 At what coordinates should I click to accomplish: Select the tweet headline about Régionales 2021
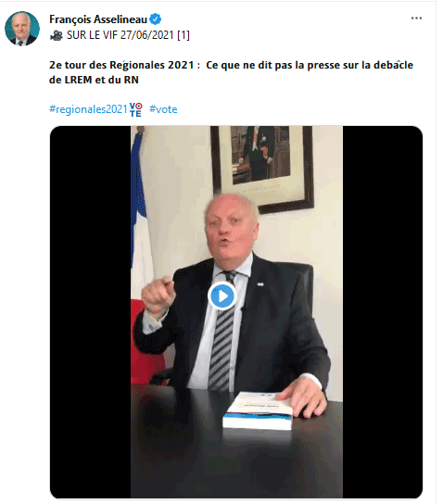coord(231,72)
